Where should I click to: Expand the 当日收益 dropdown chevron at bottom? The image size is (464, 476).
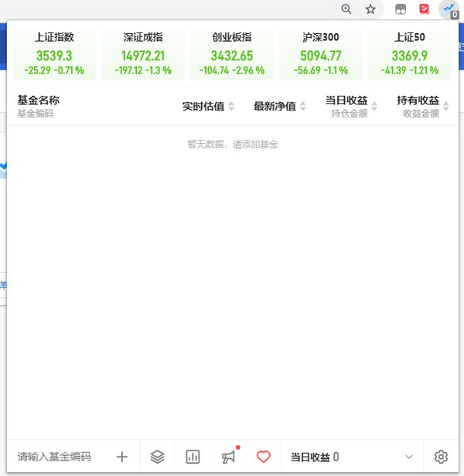point(409,457)
